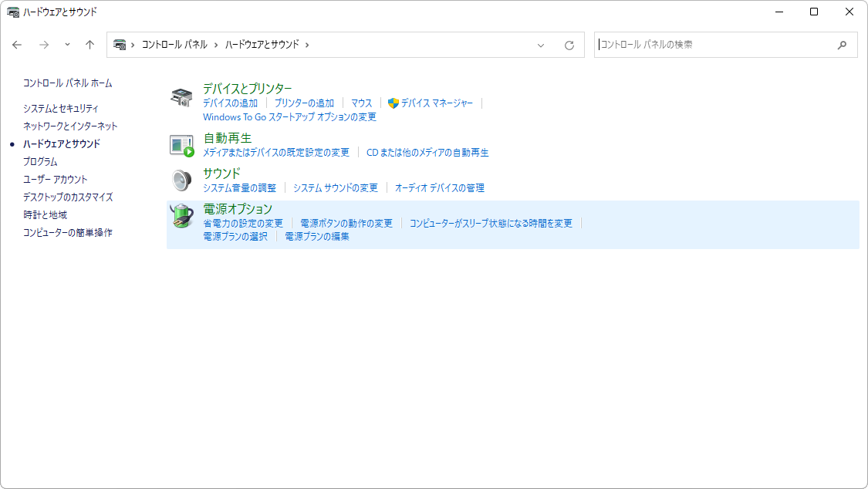The height and width of the screenshot is (489, 868).
Task: Open 時計と地域 in sidebar
Action: (45, 214)
